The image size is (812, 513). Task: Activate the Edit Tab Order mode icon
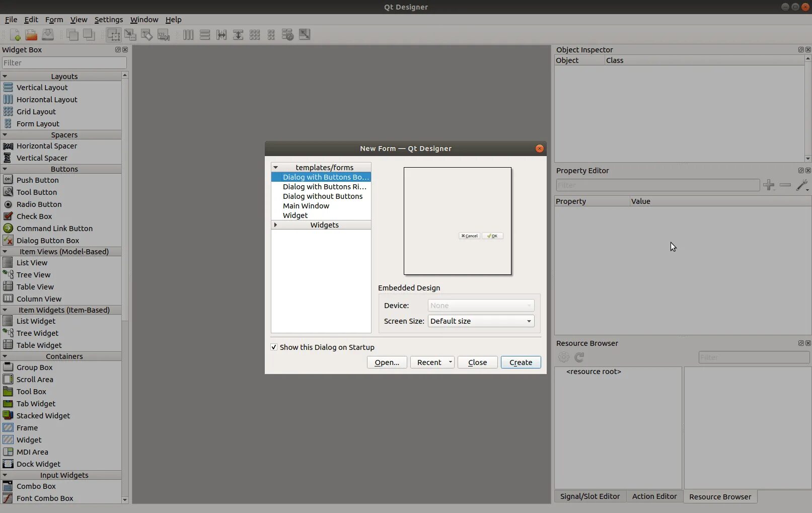164,35
